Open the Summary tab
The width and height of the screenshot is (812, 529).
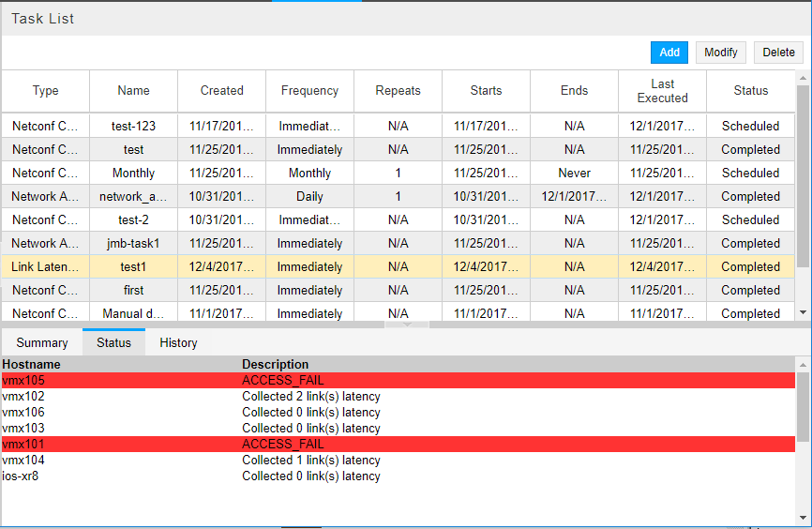coord(42,342)
